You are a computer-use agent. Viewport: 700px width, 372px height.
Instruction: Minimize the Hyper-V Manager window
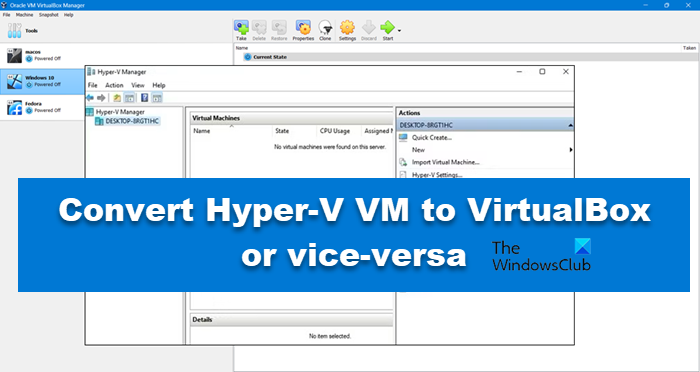click(519, 71)
